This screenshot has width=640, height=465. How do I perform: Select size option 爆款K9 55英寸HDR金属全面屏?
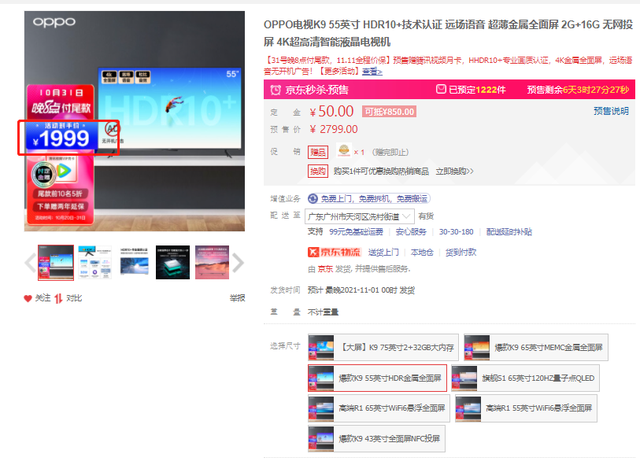click(377, 378)
